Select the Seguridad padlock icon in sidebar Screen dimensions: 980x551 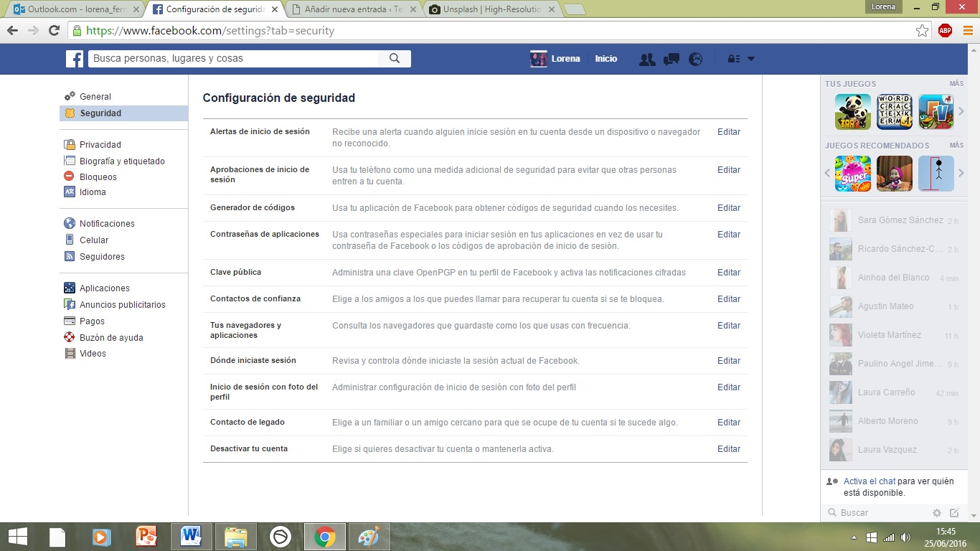tap(70, 113)
